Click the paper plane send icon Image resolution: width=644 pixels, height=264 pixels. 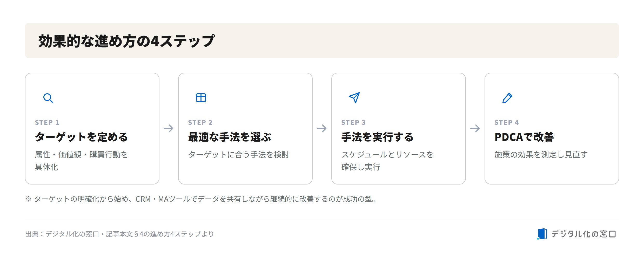pyautogui.click(x=354, y=98)
